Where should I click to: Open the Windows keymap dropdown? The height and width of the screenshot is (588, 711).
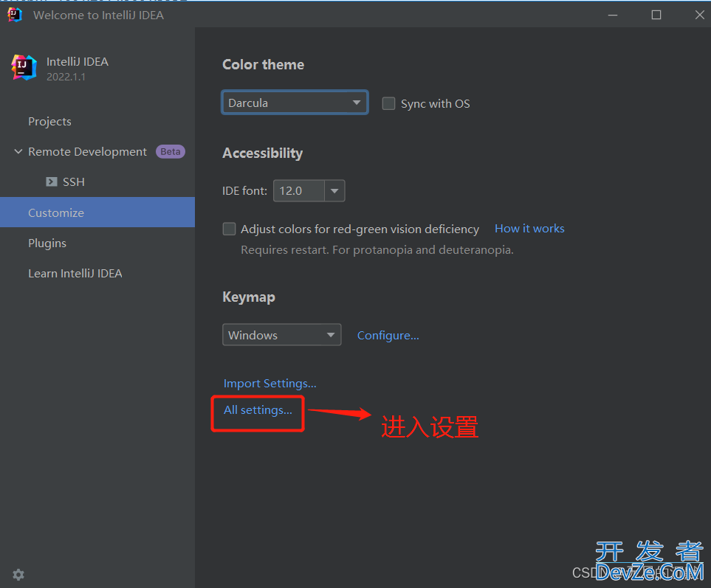(x=281, y=335)
